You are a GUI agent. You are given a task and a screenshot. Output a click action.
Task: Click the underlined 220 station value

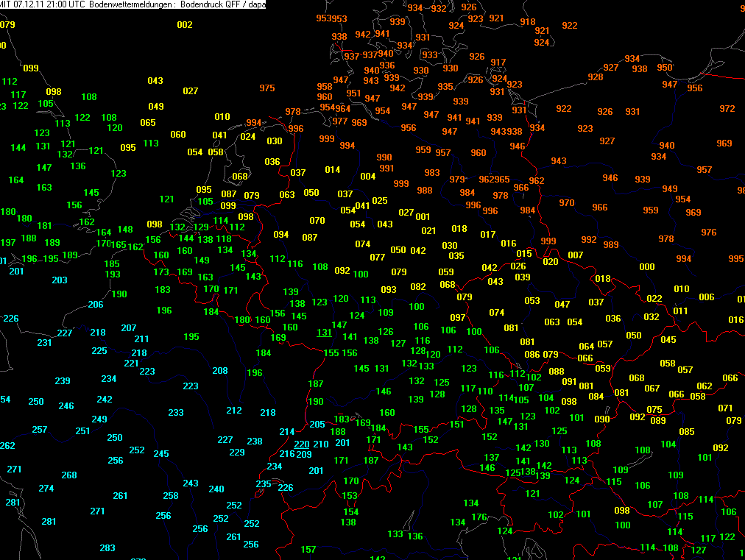pos(302,444)
